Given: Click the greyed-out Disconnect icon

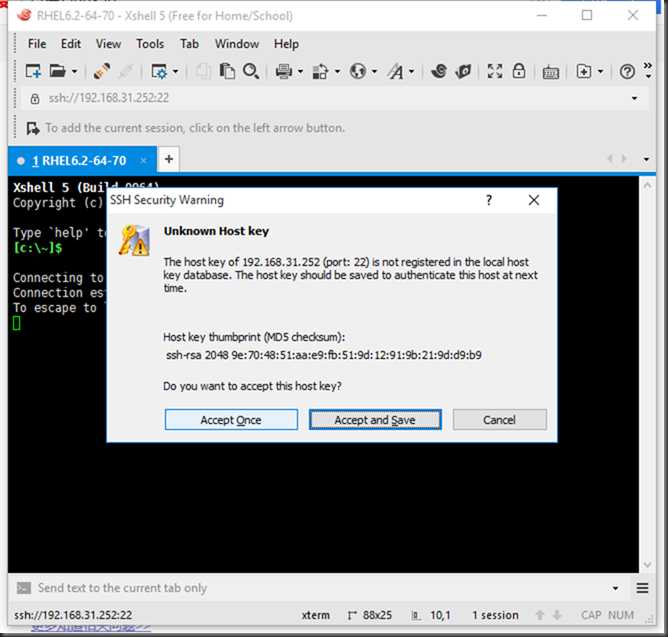Looking at the screenshot, I should coord(126,71).
